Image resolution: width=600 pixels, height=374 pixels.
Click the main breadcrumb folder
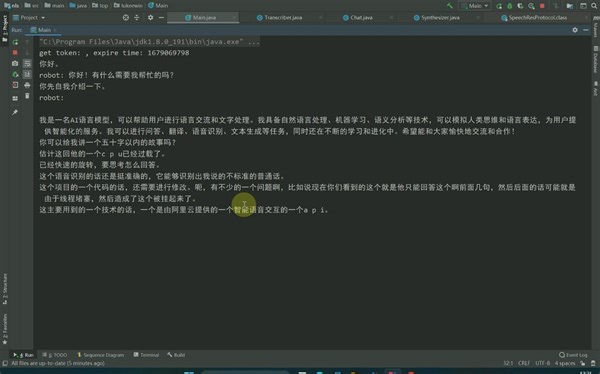pyautogui.click(x=54, y=5)
